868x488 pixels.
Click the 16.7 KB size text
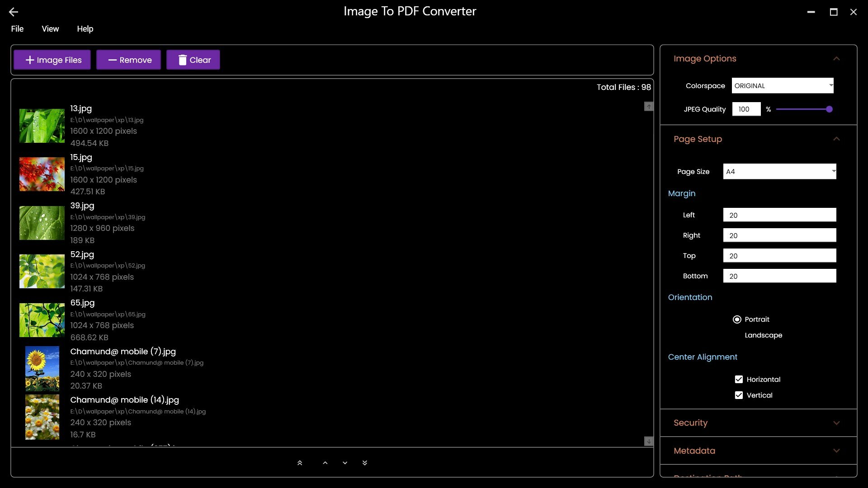tap(83, 435)
